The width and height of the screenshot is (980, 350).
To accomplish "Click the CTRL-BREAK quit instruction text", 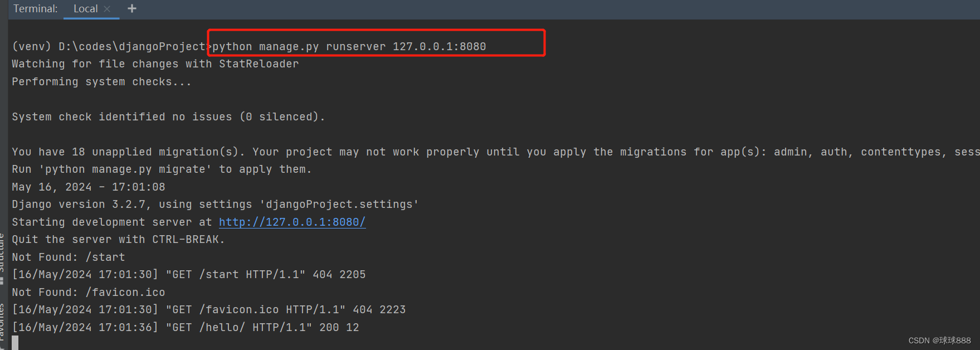I will [118, 239].
